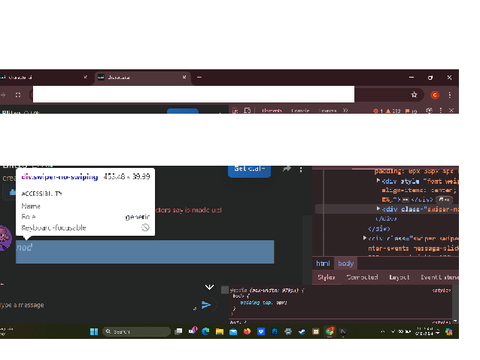480x360 pixels.
Task: Click the inspect element picker icon in DevTools
Action: [235, 111]
